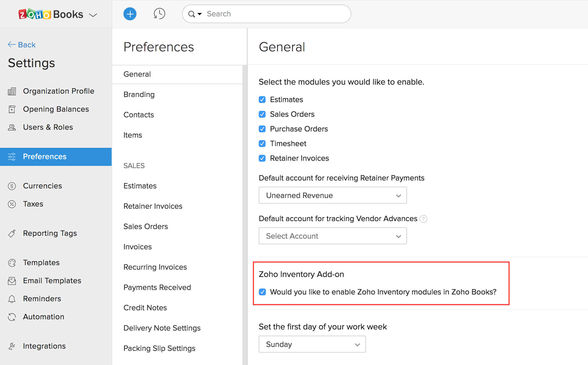This screenshot has height=365, width=588.
Task: Click the Reporting Tags icon
Action: point(12,233)
